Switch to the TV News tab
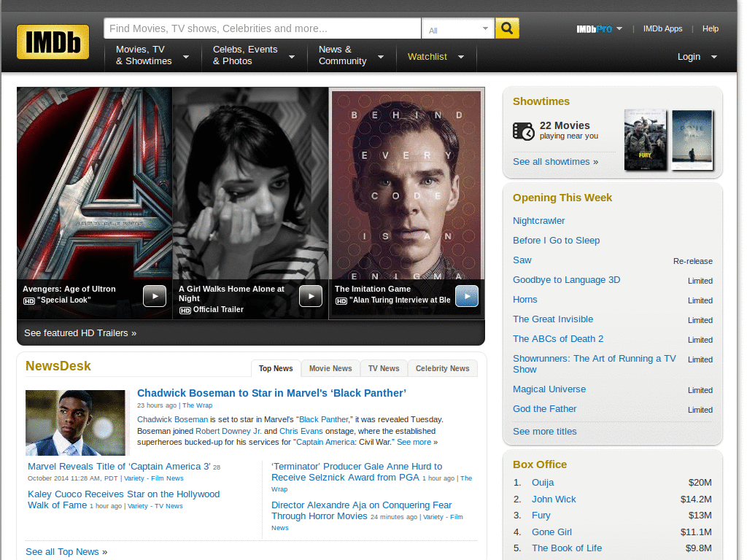 384,368
